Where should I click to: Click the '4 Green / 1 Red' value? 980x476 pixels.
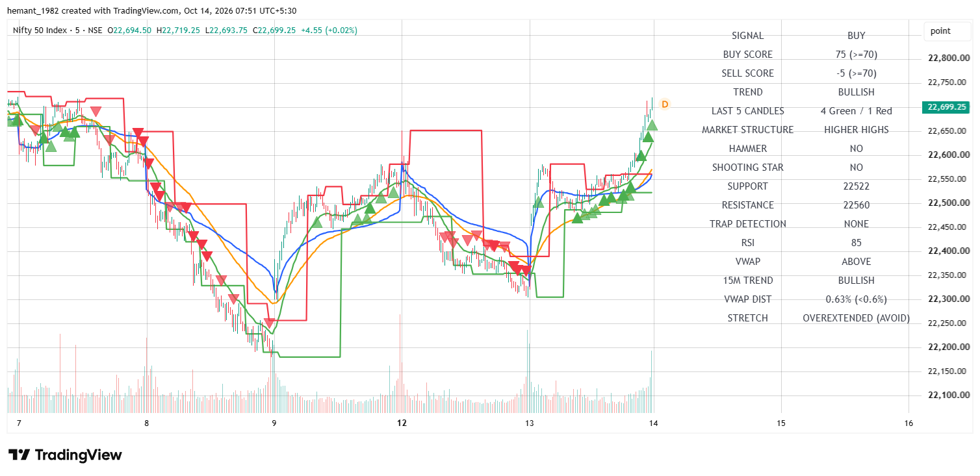point(857,111)
